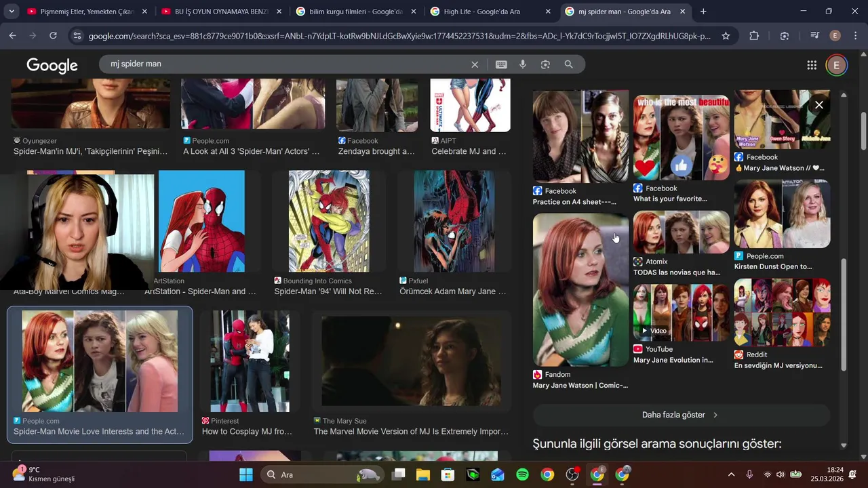Focus the Chrome address bar URL
Screen dimensions: 868x488
point(399,36)
